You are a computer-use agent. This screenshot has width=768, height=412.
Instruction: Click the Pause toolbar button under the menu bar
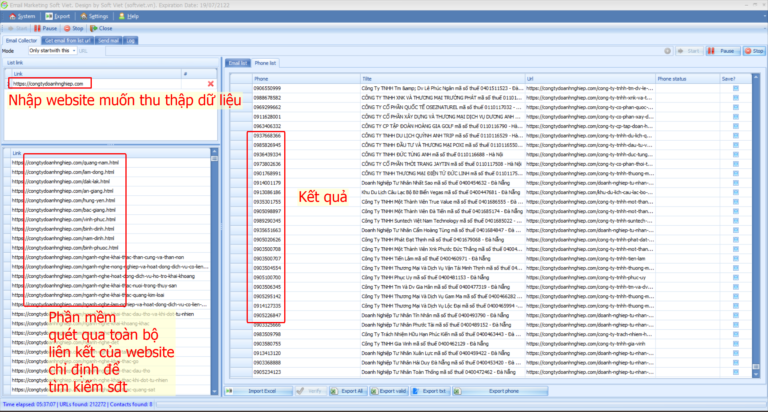tap(46, 28)
